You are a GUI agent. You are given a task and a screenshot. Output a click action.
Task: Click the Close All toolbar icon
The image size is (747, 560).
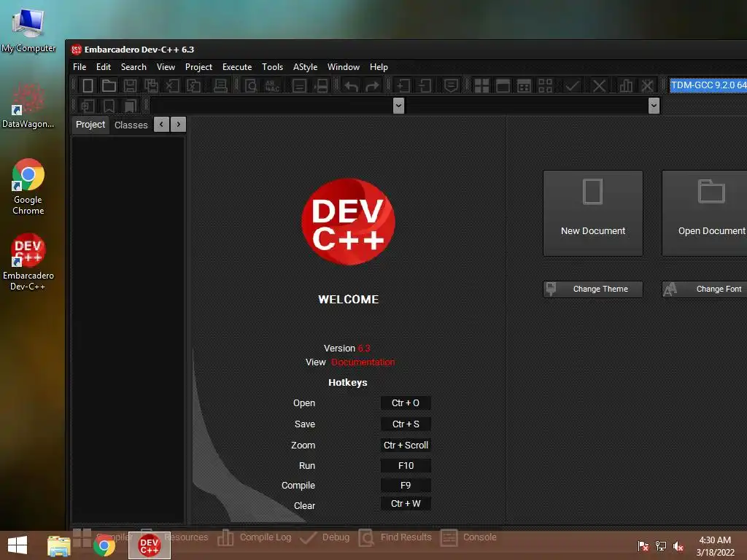click(x=193, y=86)
